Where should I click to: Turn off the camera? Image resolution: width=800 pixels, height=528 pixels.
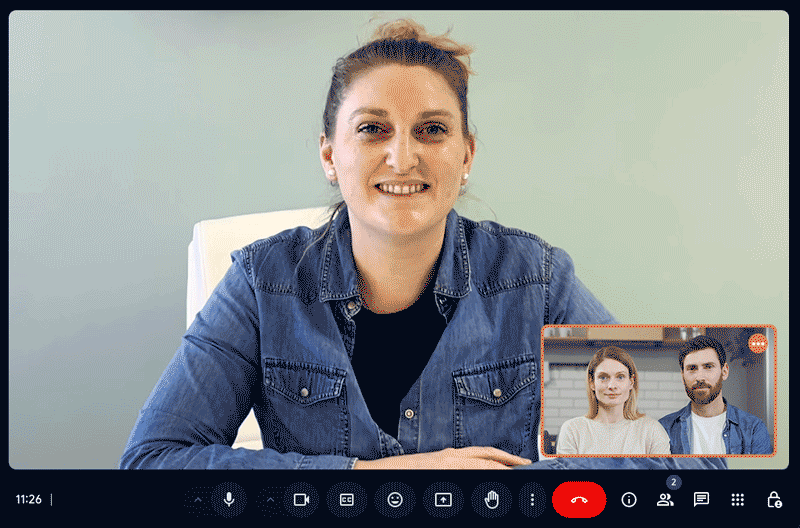(301, 499)
